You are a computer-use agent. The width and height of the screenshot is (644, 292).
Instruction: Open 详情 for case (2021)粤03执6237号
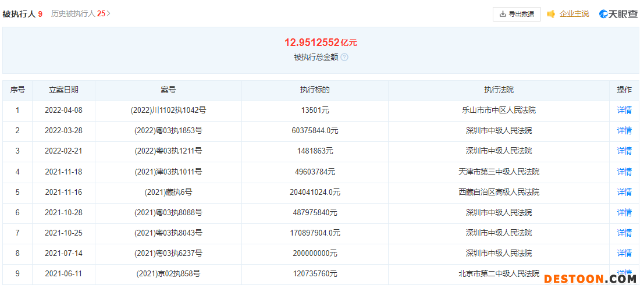point(624,253)
